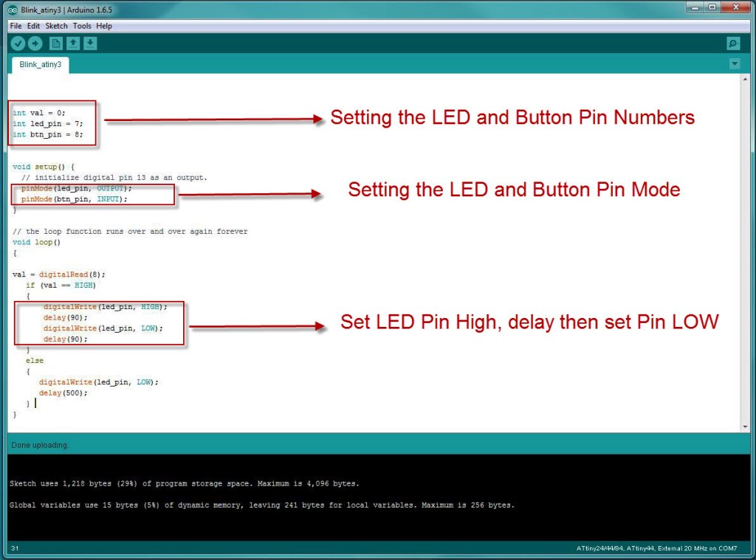The image size is (756, 560).
Task: Open the Edit menu
Action: pos(33,26)
